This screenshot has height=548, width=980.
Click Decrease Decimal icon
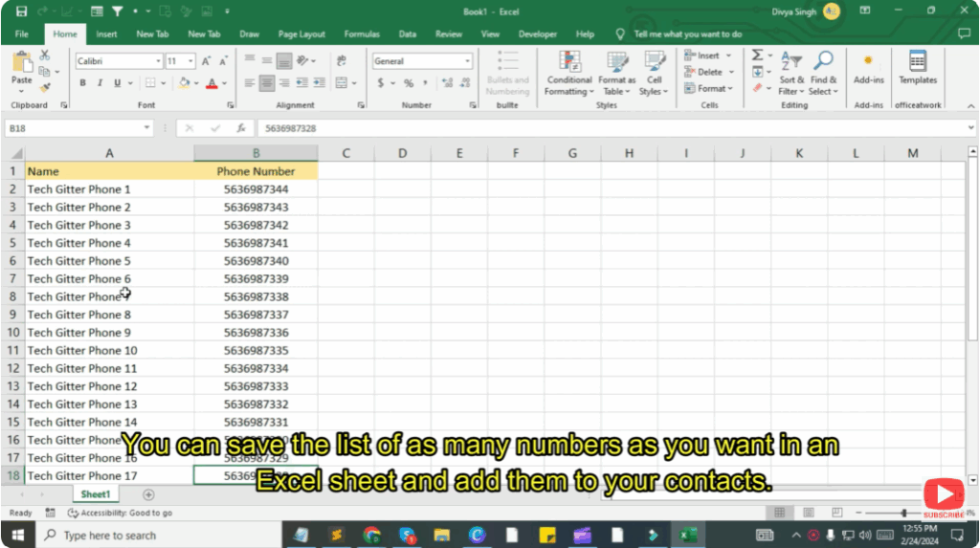[465, 82]
